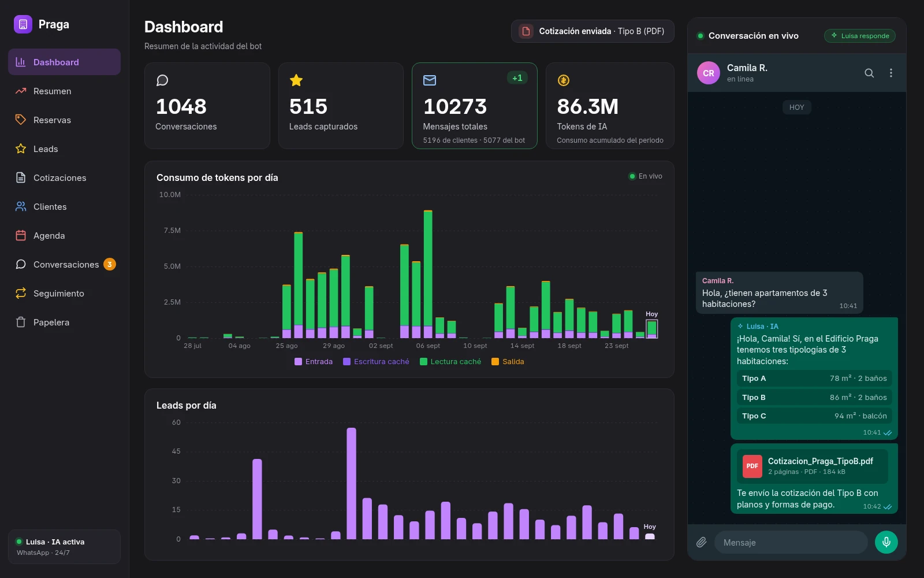Toggle the Entrada legend series

[x=314, y=362]
